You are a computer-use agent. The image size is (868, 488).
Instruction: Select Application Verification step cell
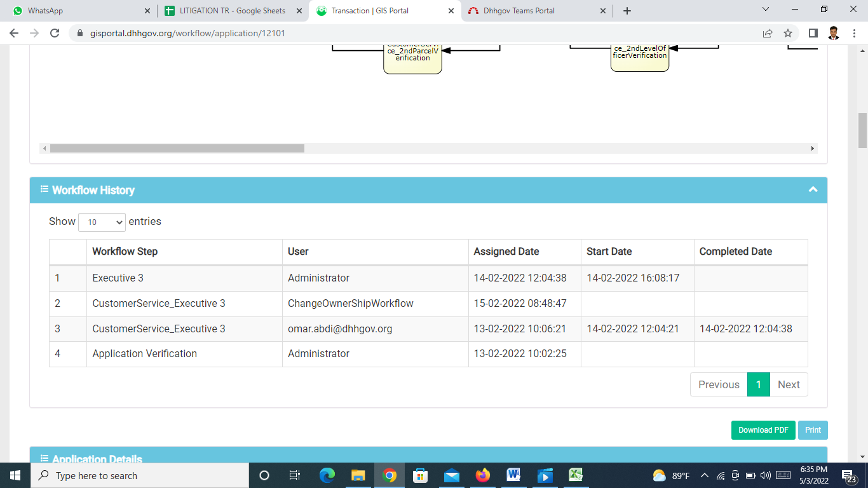(x=184, y=354)
